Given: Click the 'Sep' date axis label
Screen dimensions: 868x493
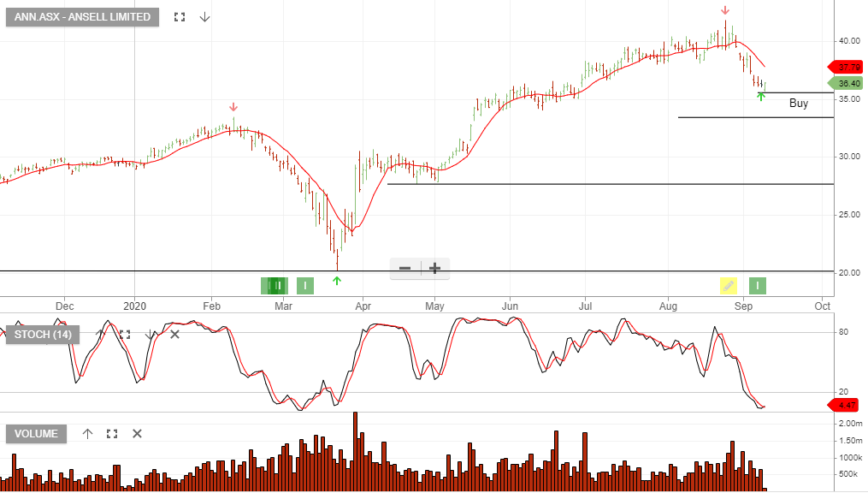Looking at the screenshot, I should click(743, 306).
